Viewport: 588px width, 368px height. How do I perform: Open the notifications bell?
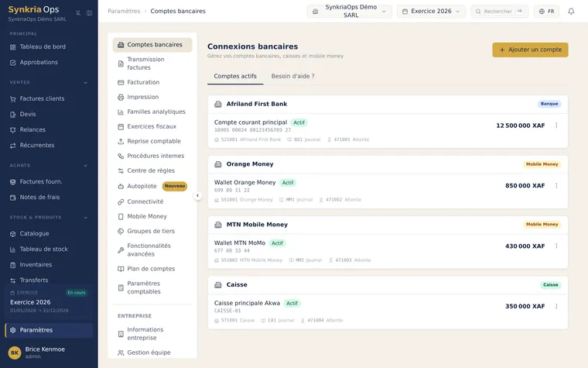571,12
